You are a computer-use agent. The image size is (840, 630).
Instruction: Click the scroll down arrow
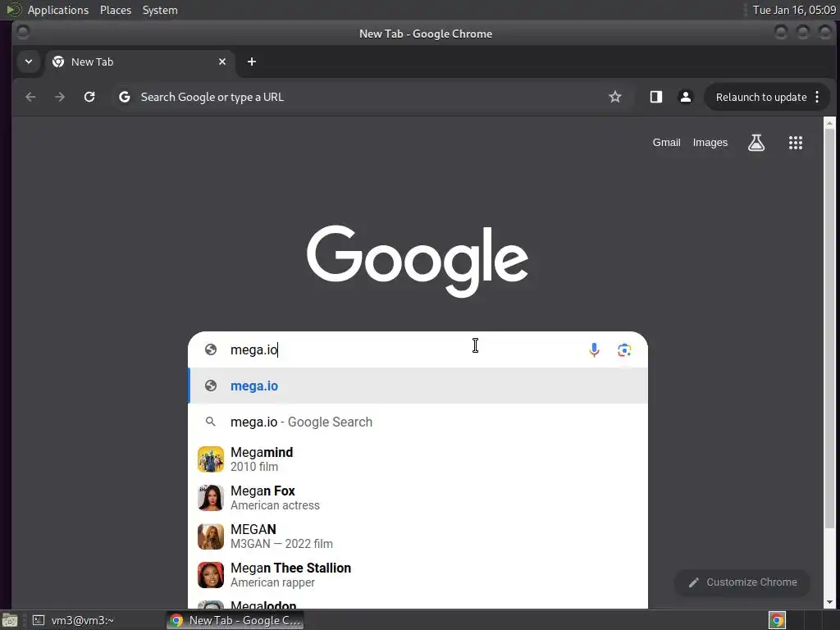[829, 603]
